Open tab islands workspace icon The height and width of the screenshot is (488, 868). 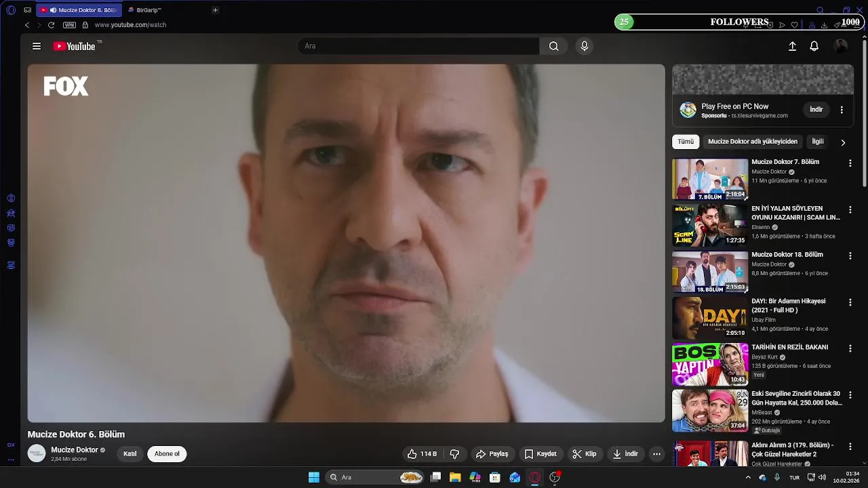point(28,10)
